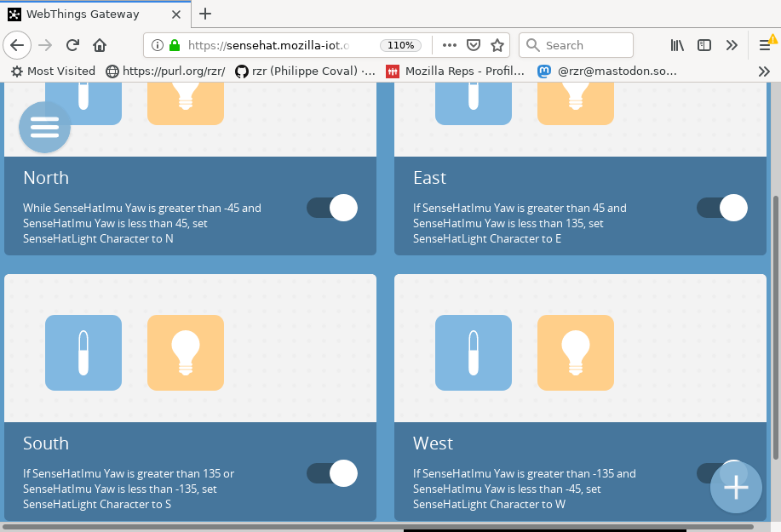Open the More Visited bookmarks chevron
The width and height of the screenshot is (781, 532).
coord(762,72)
